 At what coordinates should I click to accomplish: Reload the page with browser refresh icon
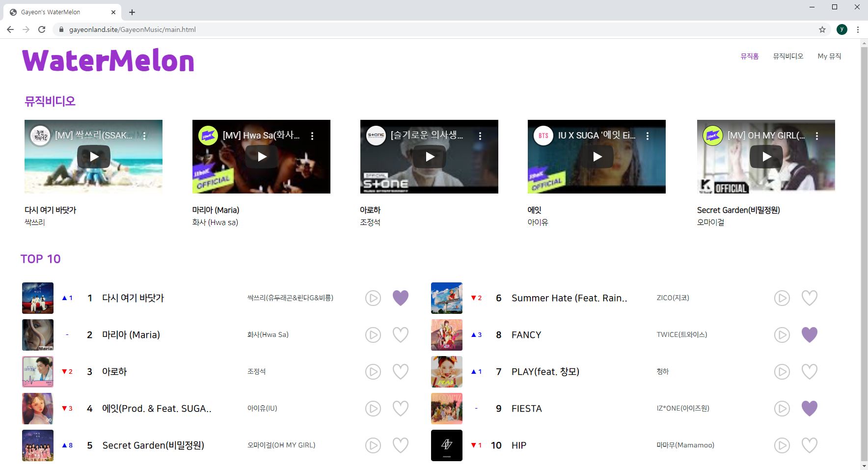click(x=42, y=29)
